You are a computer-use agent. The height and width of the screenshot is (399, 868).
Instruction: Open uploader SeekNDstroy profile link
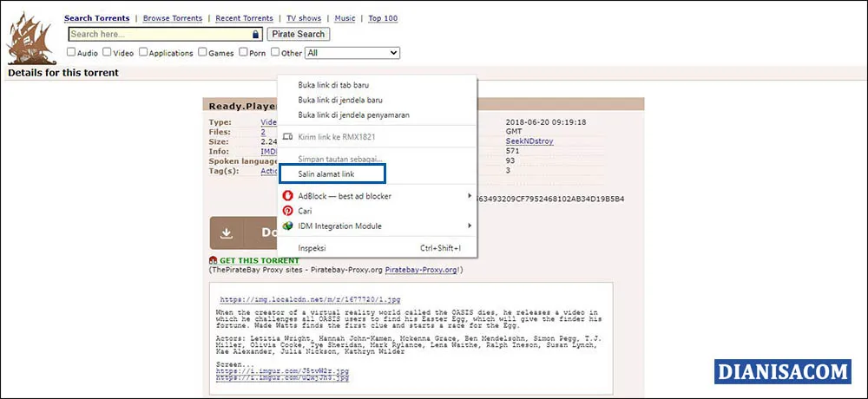tap(529, 141)
